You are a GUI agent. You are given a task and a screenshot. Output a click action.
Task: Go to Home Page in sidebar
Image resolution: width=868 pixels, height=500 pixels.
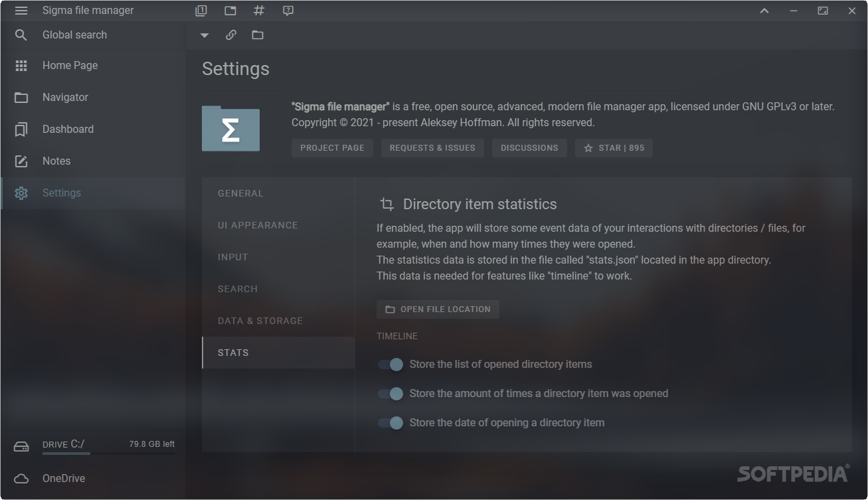coord(93,66)
